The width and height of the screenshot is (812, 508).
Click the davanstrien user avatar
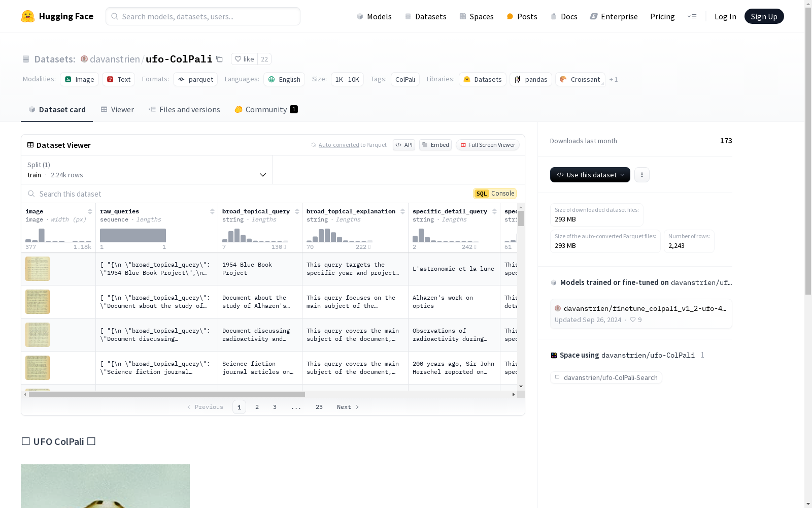(x=84, y=59)
